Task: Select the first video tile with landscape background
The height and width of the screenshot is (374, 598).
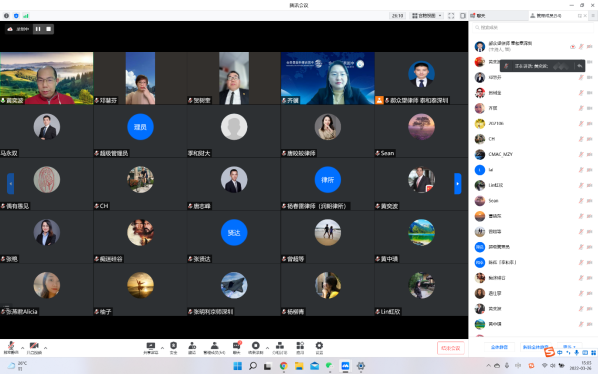Action: click(x=47, y=78)
